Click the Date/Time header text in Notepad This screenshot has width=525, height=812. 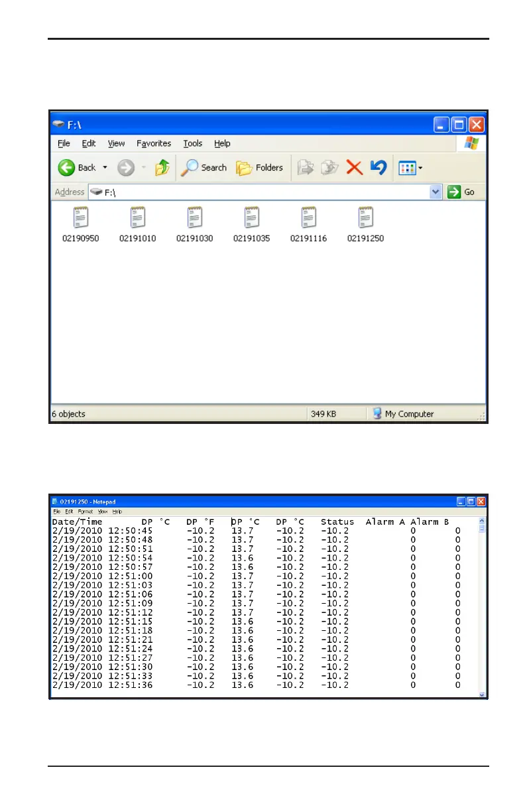78,522
